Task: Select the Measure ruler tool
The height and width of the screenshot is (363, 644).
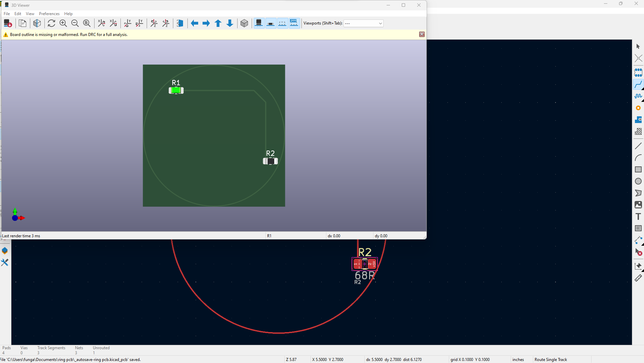Action: [x=638, y=278]
